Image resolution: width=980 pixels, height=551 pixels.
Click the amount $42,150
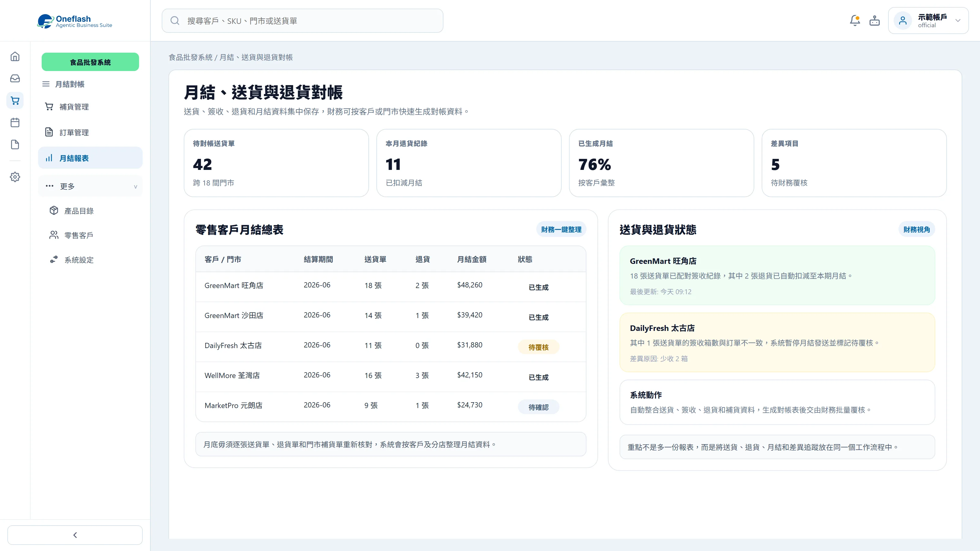click(469, 375)
